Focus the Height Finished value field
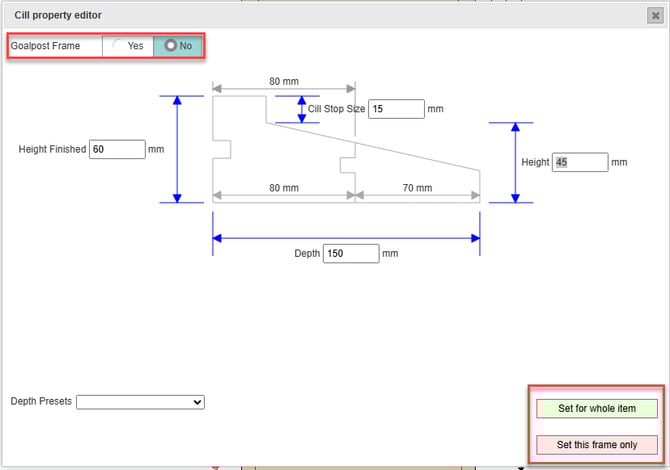670x470 pixels. click(116, 150)
